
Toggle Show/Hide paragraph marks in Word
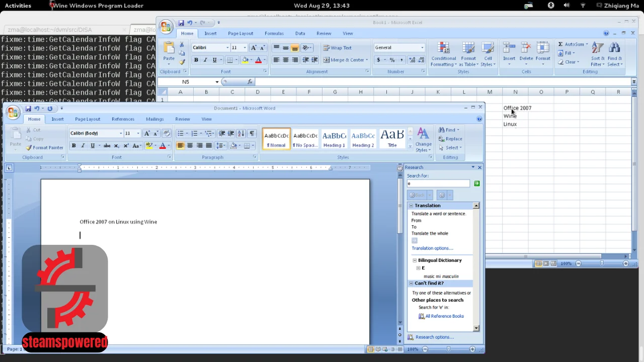point(252,133)
